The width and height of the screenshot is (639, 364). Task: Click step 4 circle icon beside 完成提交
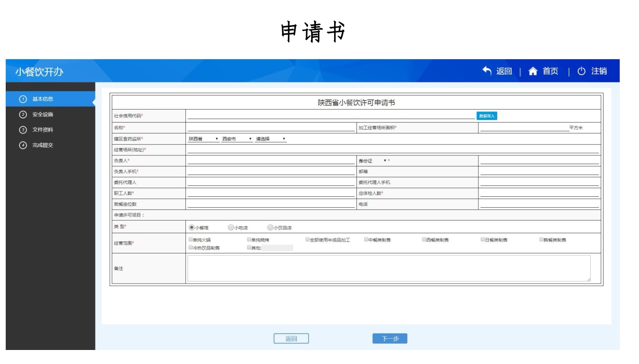click(x=22, y=144)
